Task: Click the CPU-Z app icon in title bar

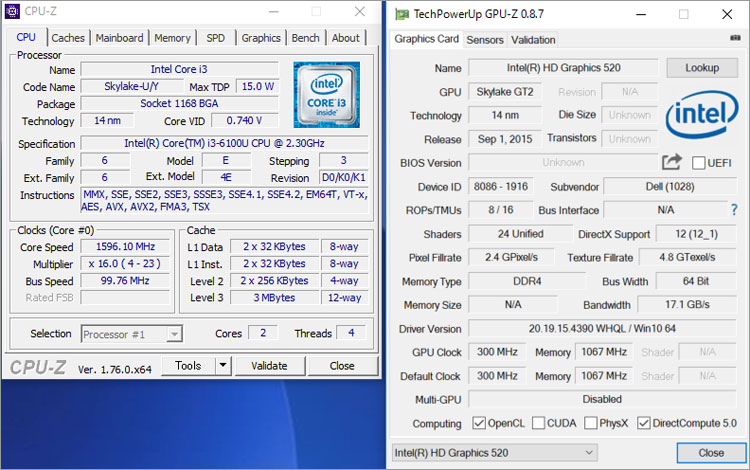Action: click(12, 11)
